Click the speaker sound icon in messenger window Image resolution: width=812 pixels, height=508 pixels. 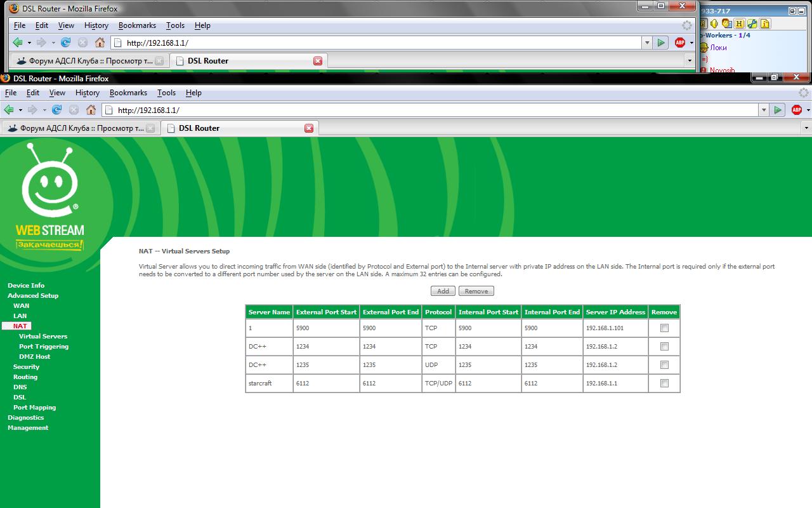tap(714, 23)
